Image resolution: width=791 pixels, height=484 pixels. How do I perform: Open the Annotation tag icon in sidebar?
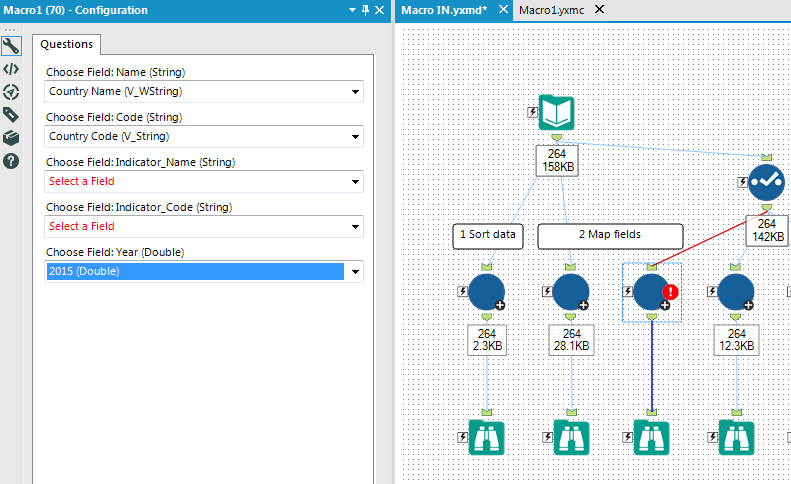[11, 115]
